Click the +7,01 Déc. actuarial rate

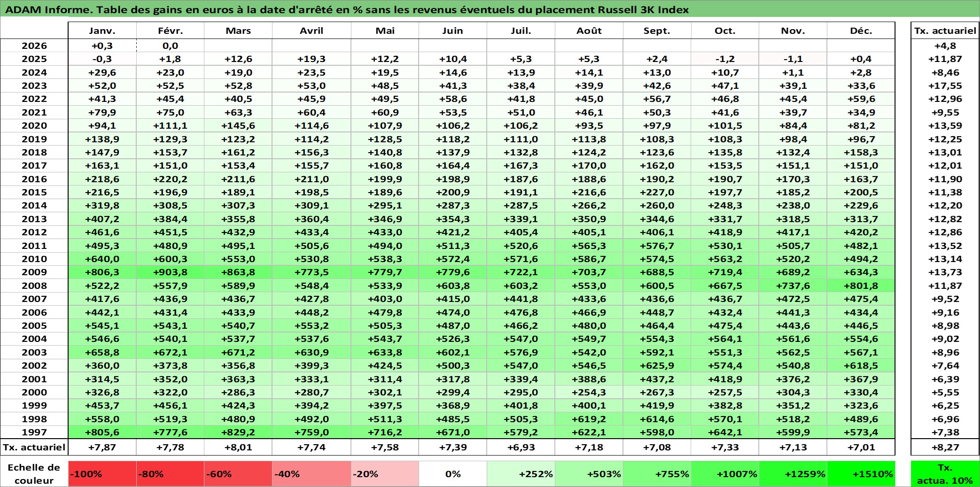pyautogui.click(x=861, y=447)
